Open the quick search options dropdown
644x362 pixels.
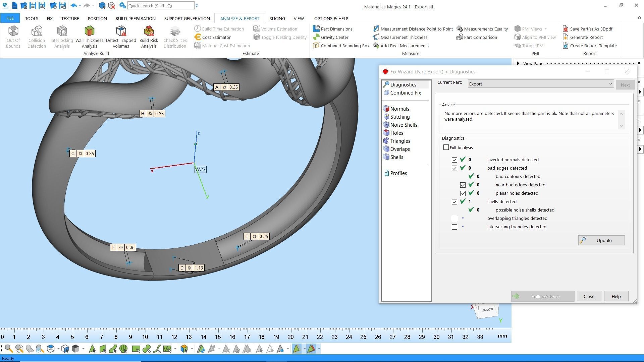(x=197, y=6)
